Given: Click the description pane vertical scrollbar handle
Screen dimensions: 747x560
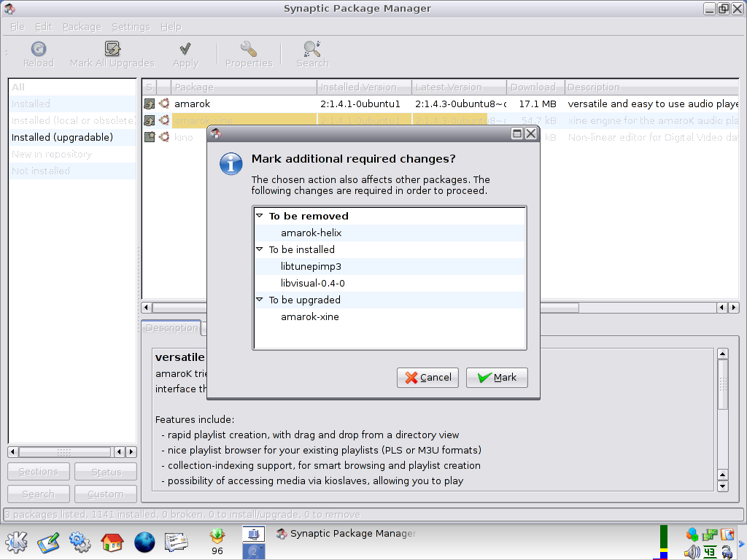Looking at the screenshot, I should (723, 384).
